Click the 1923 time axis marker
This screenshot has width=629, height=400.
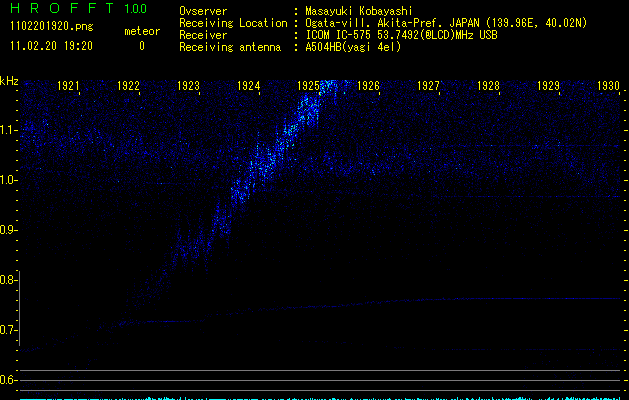click(x=189, y=86)
